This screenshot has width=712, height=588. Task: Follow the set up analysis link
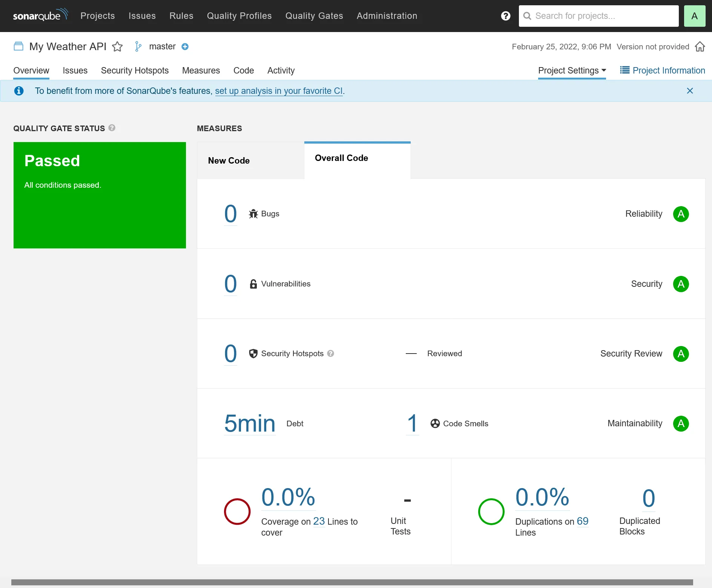click(x=279, y=91)
